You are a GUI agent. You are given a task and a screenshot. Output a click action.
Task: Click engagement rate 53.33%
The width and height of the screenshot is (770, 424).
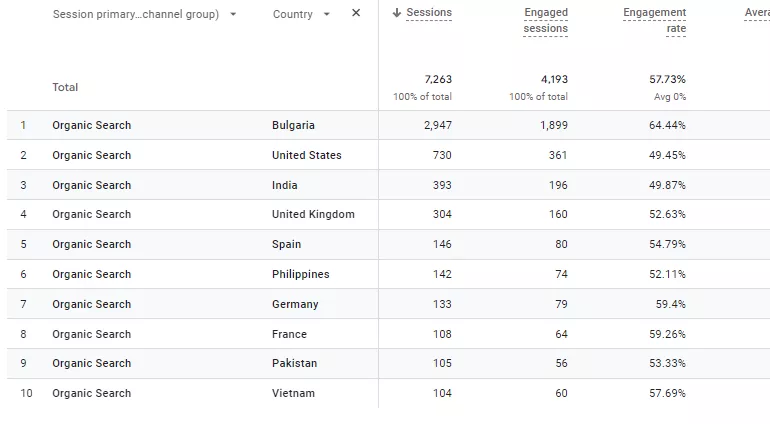click(667, 363)
